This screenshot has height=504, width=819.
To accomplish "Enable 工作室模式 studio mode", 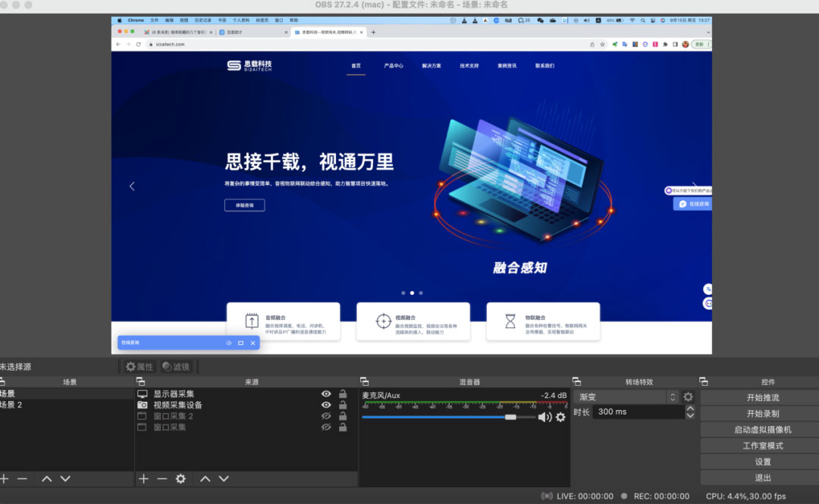I will pos(762,446).
